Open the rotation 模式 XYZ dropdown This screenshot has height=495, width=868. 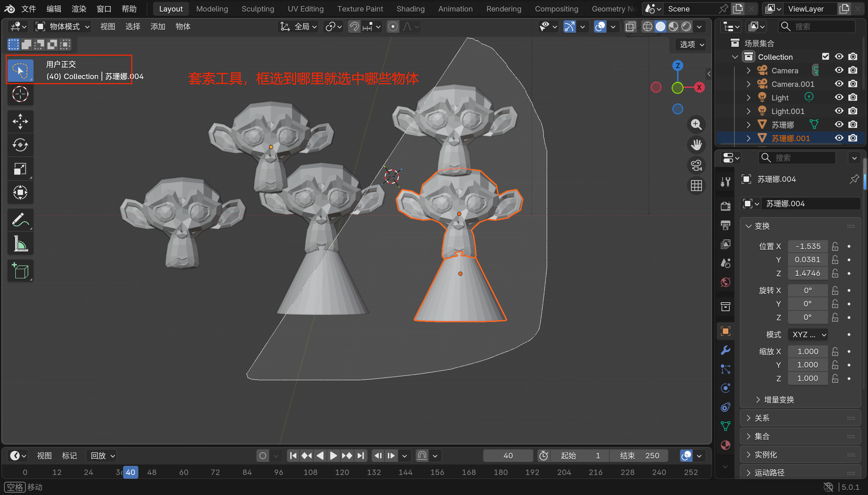808,335
